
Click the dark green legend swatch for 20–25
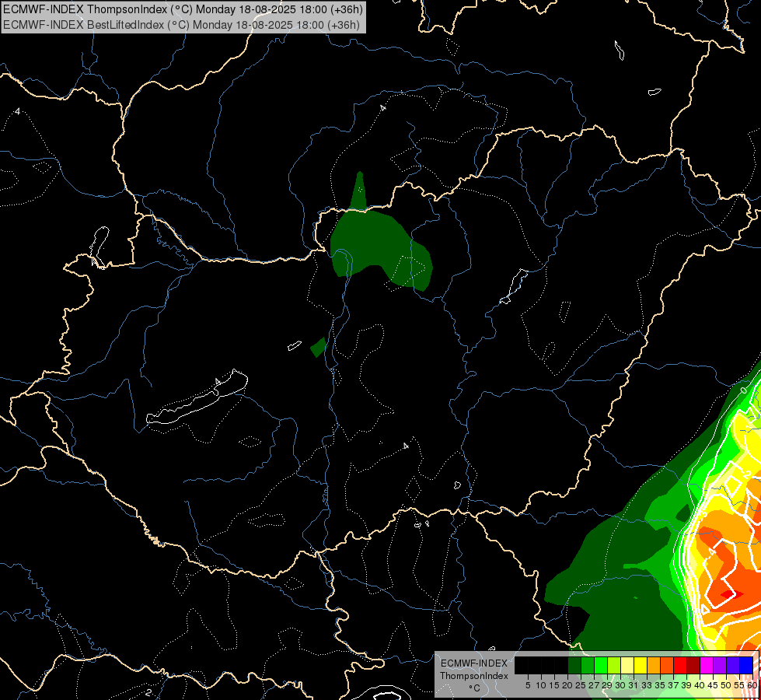574,666
